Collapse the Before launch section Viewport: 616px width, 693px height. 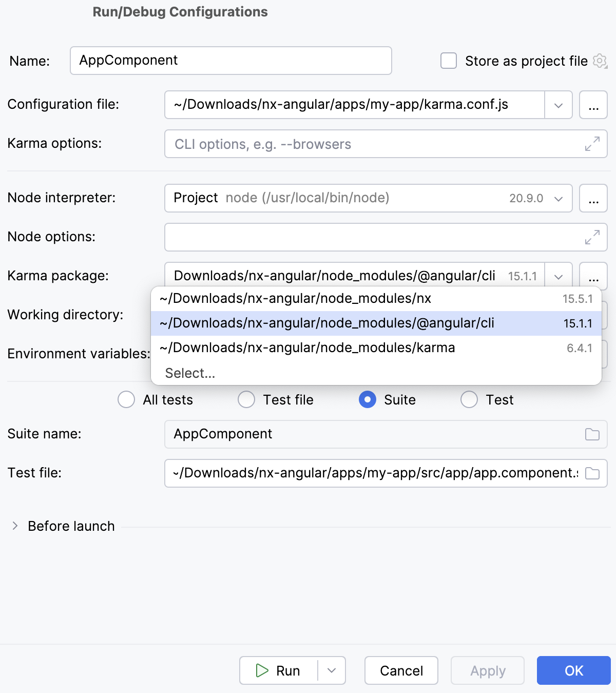[14, 526]
